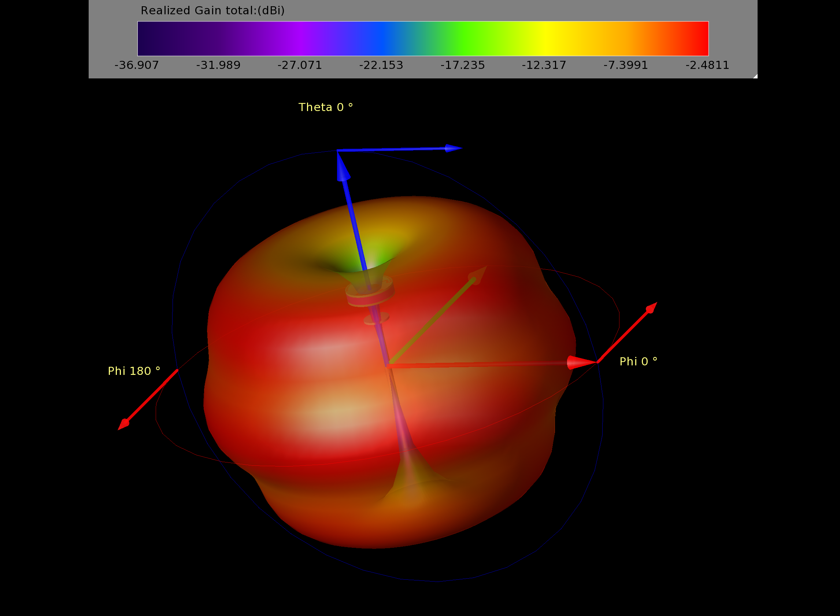Click the red arrow tip below Phi 180

pos(124,424)
